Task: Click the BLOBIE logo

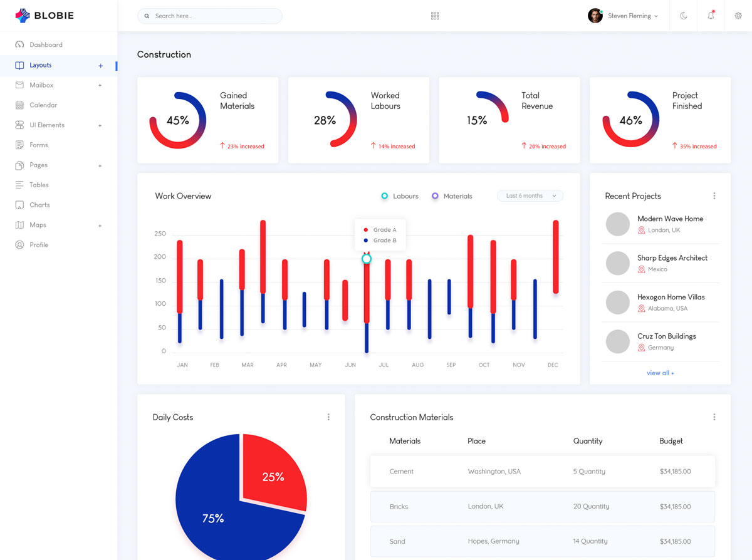Action: point(44,16)
